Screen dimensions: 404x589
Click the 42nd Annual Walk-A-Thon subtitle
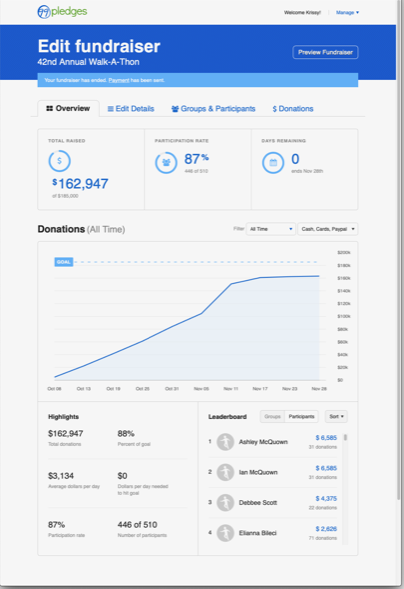pos(88,62)
